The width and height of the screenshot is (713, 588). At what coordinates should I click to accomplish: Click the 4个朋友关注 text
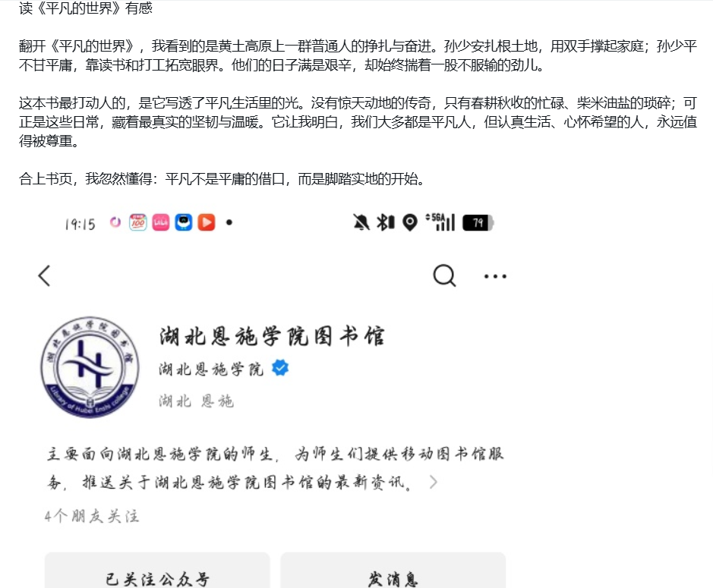click(x=92, y=516)
